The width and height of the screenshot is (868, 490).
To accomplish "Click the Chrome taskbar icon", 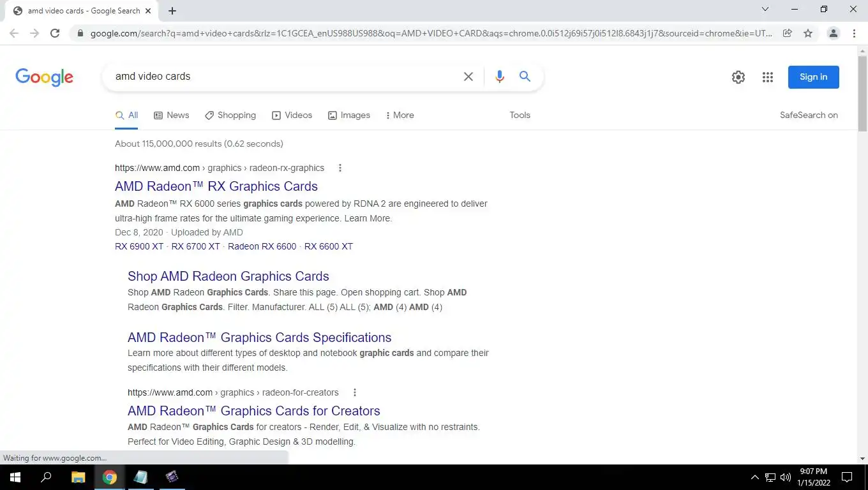I will 110,477.
